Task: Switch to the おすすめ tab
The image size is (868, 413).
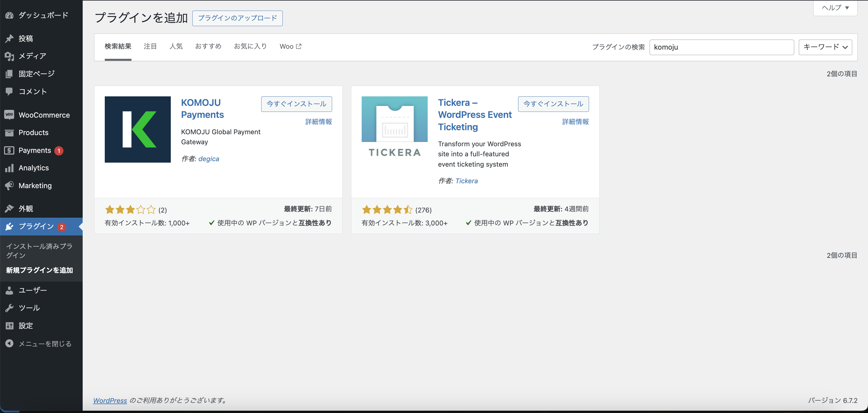Action: click(208, 46)
